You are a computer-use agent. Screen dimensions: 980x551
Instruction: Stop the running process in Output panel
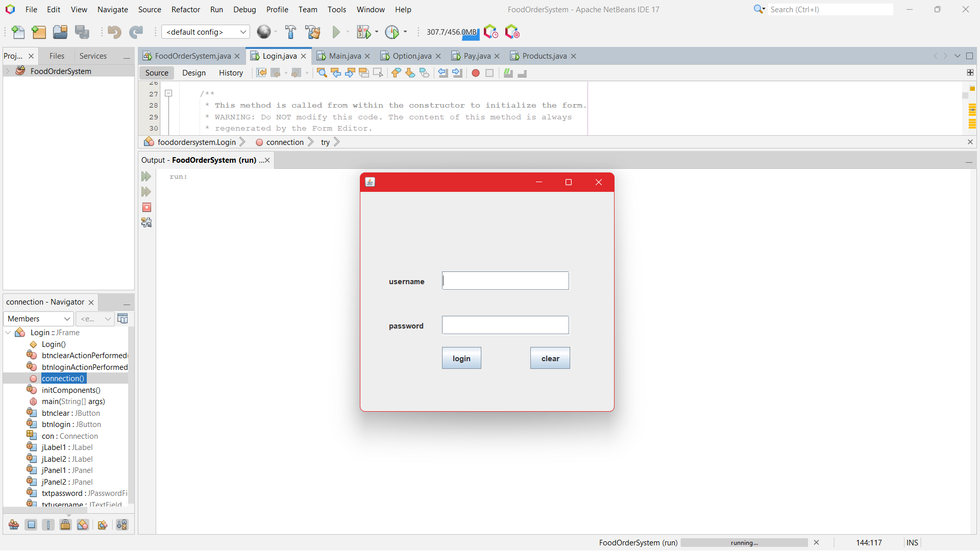(146, 207)
